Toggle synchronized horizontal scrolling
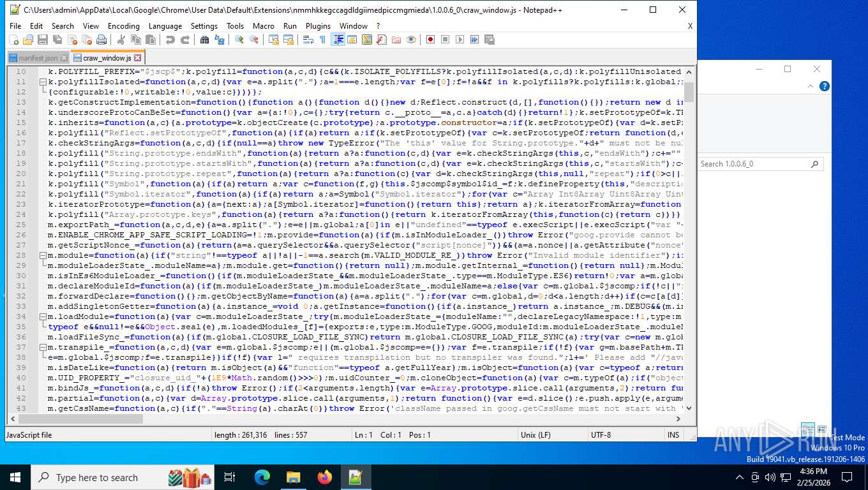 pos(288,40)
